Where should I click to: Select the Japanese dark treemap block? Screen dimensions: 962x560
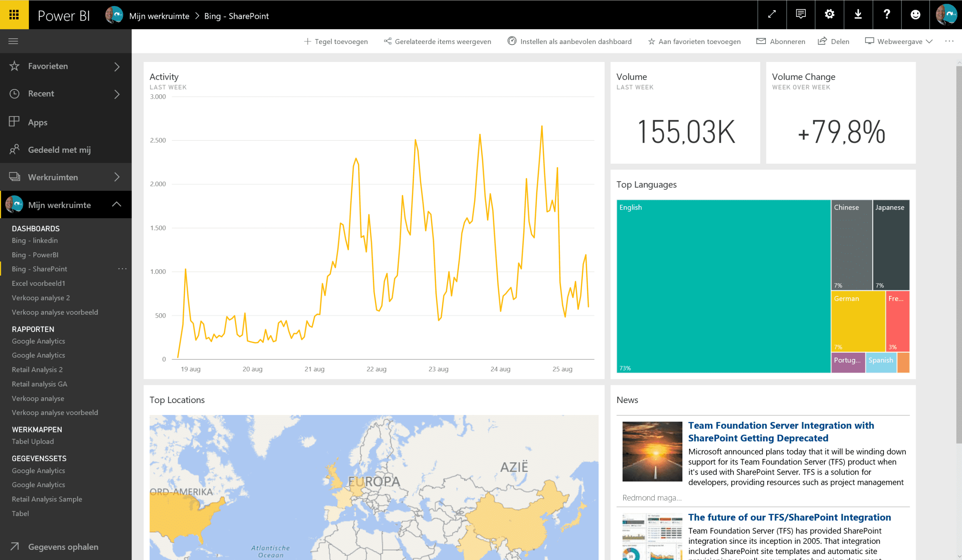891,245
